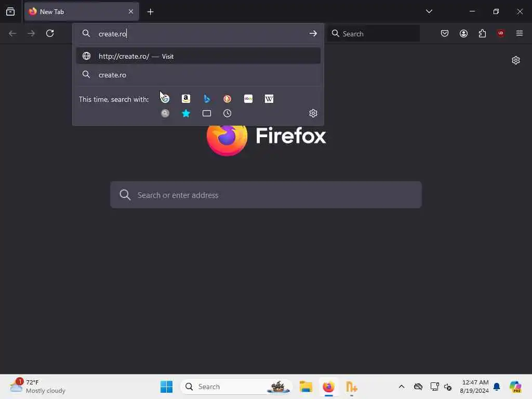Image resolution: width=532 pixels, height=399 pixels.
Task: Open the Extensions puzzle icon
Action: [x=482, y=33]
